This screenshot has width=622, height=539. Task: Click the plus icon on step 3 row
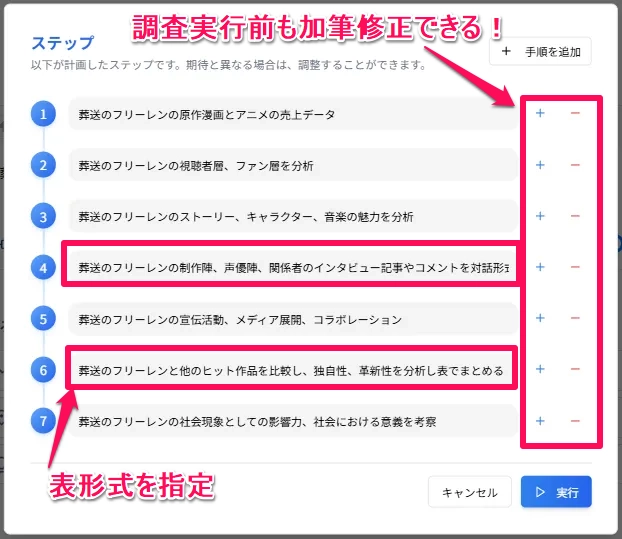tap(540, 216)
